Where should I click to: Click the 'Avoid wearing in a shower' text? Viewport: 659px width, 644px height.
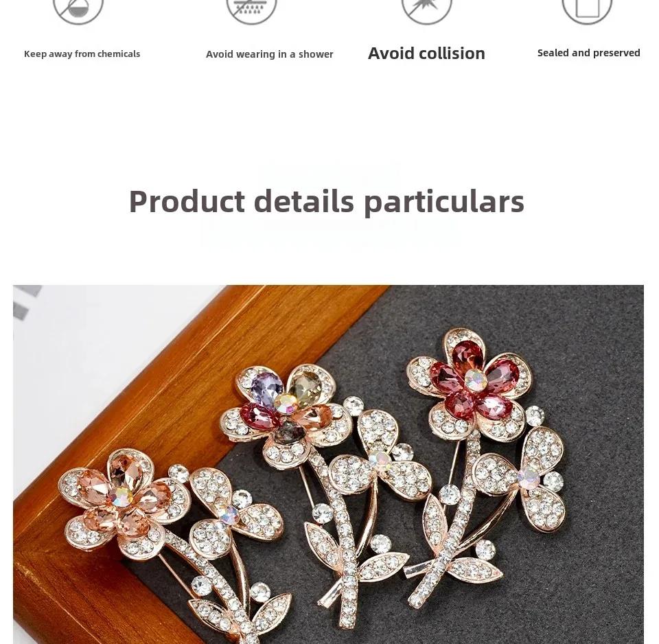(269, 54)
